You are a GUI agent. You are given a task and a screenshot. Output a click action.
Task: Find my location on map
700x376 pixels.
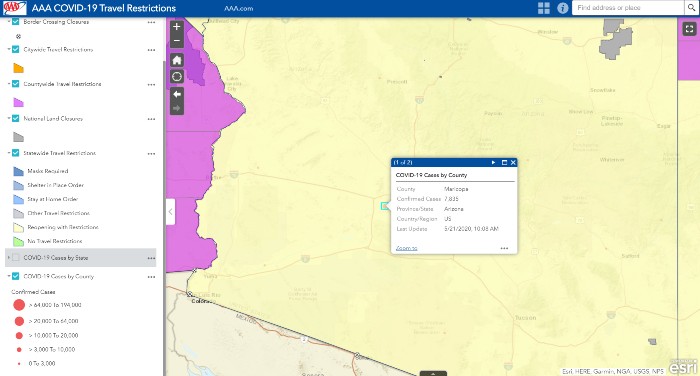(177, 77)
